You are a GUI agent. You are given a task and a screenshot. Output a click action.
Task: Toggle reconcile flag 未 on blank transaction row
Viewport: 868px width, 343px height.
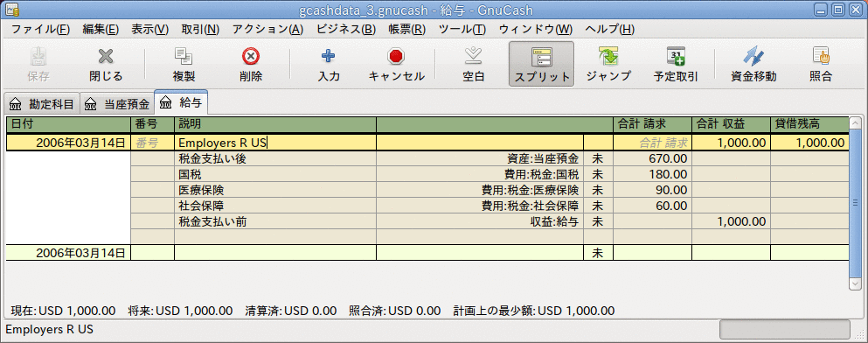coord(598,253)
